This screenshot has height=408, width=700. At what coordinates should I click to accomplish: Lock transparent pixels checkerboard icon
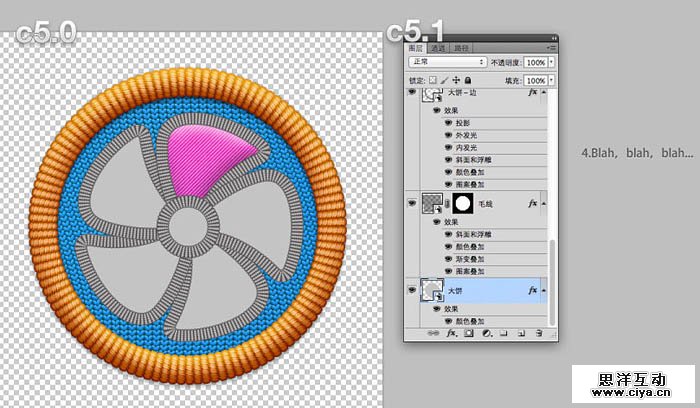[433, 80]
